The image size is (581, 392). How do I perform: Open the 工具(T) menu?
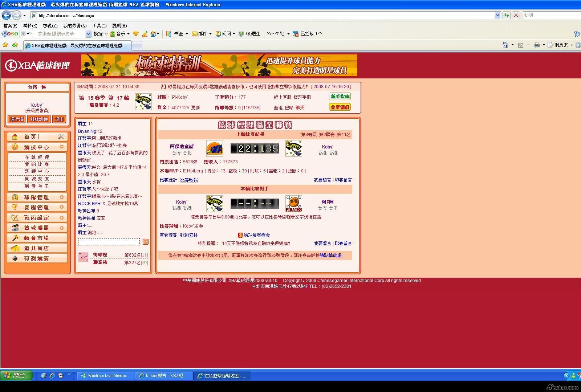point(99,25)
